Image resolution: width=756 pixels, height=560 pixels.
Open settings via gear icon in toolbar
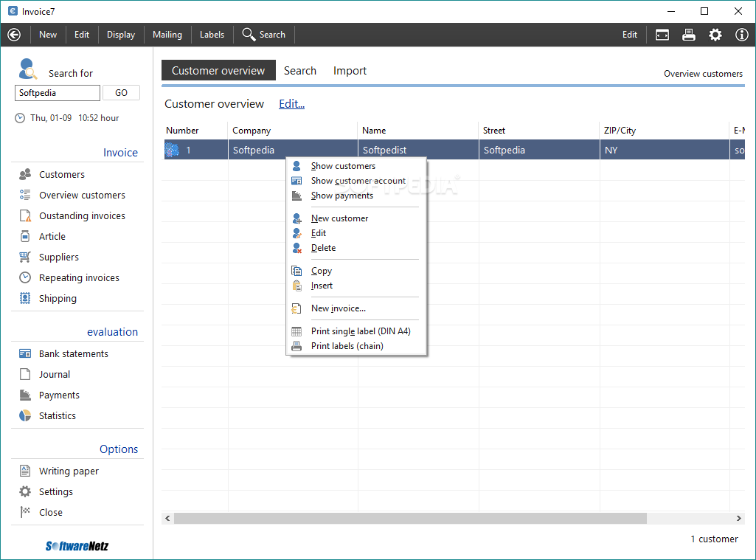[x=715, y=35]
